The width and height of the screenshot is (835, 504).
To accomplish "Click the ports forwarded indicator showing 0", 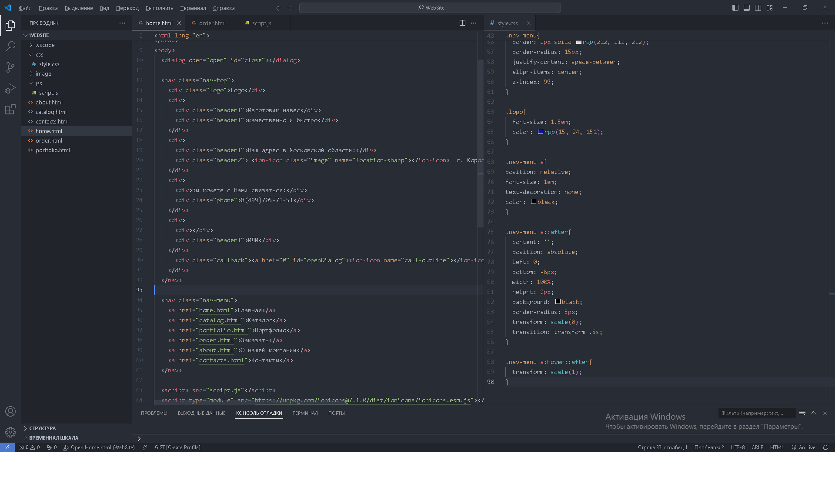I will 52,447.
